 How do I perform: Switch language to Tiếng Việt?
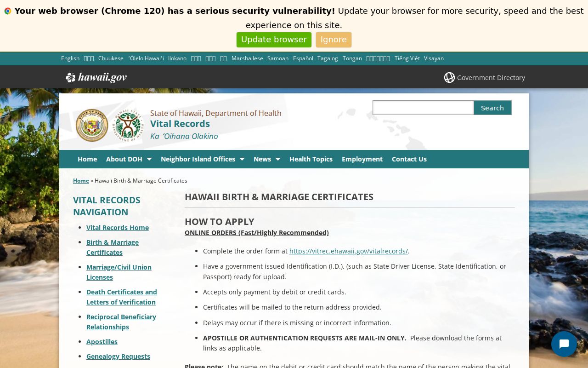[407, 58]
